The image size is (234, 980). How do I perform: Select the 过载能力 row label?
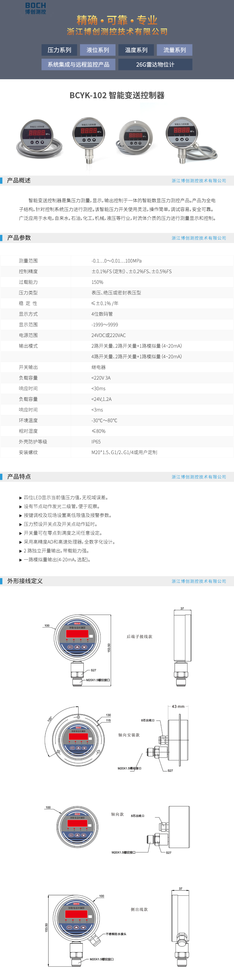tap(28, 282)
